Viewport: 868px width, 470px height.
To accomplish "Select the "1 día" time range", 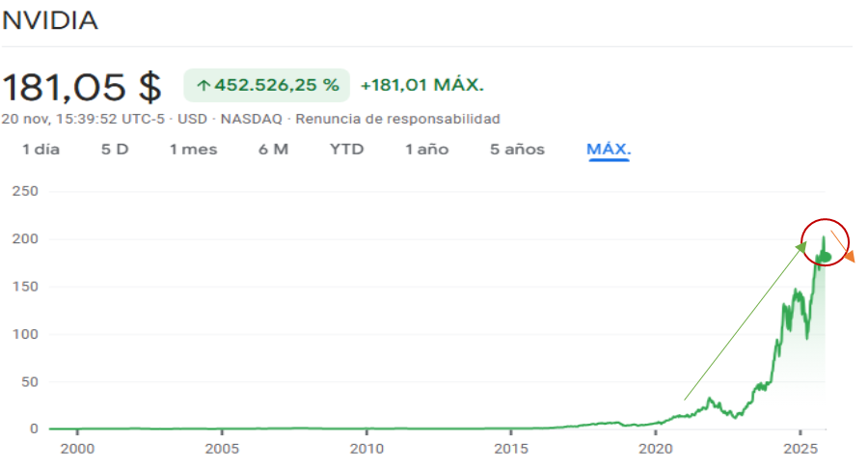I will [41, 150].
